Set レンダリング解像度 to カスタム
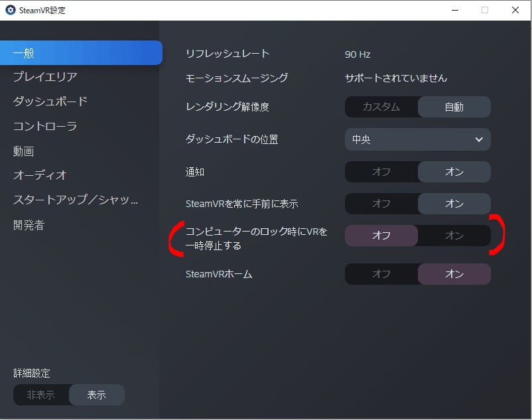 tap(381, 107)
